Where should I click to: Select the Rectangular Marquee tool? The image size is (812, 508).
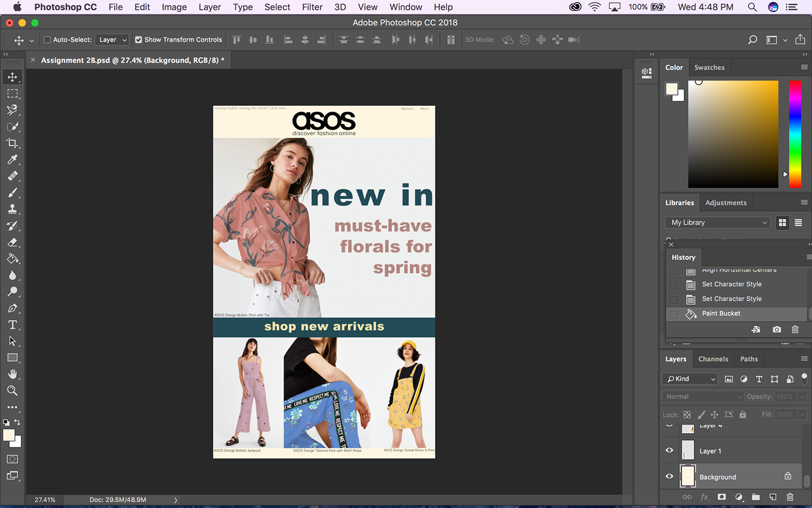pyautogui.click(x=12, y=93)
